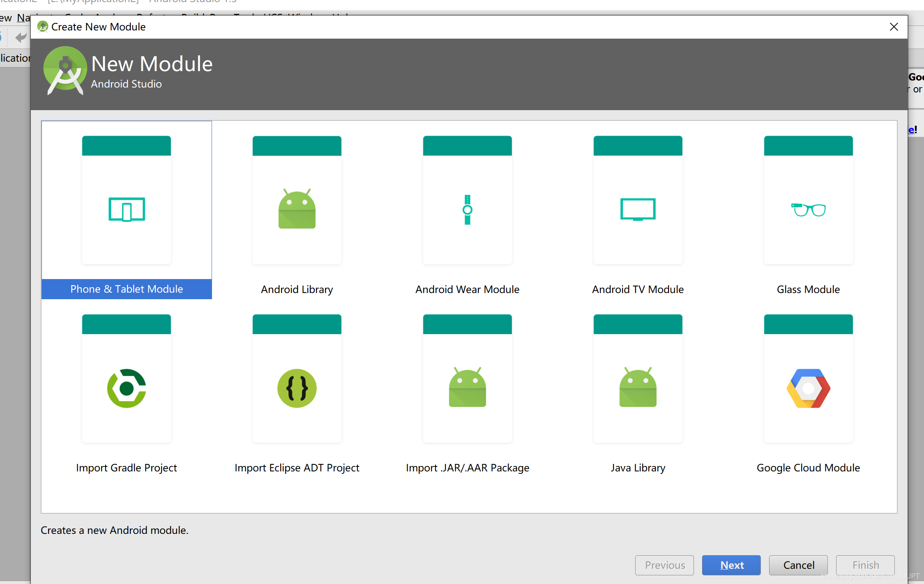Click the Import Gradle Project label
This screenshot has height=584, width=924.
[127, 468]
